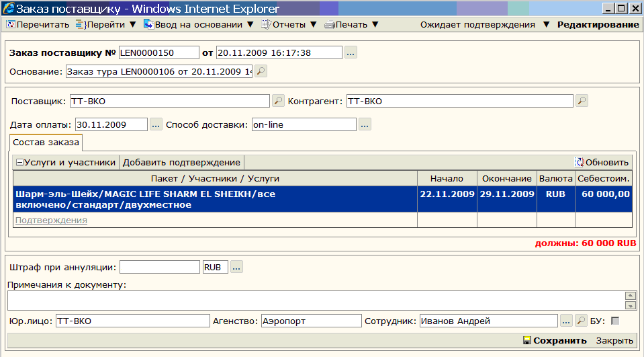The width and height of the screenshot is (644, 357).
Task: Select the Шарм-эль-Шейх MAGIC LIFE package row
Action: (x=322, y=199)
